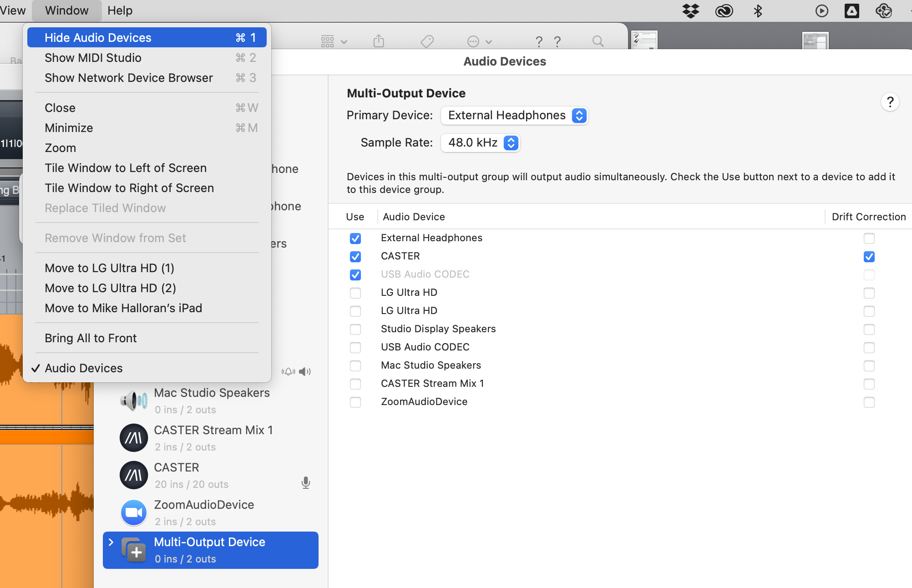Select CASTER Stream Mix 1 in device list
Viewport: 912px width, 588px height.
(210, 438)
